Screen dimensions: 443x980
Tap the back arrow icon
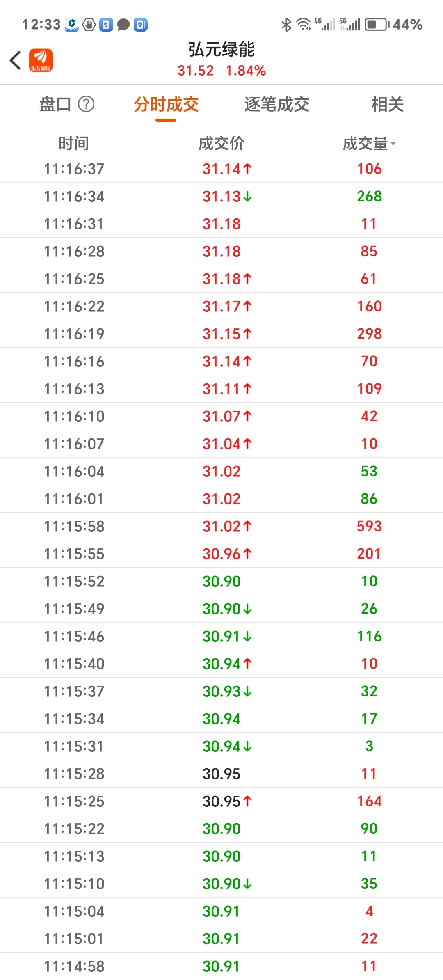(x=16, y=60)
